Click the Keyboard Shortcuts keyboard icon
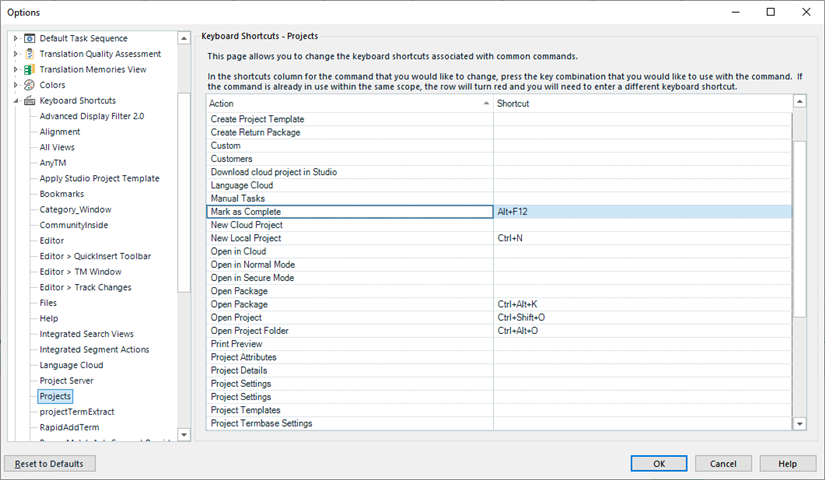The width and height of the screenshot is (825, 480). point(30,101)
